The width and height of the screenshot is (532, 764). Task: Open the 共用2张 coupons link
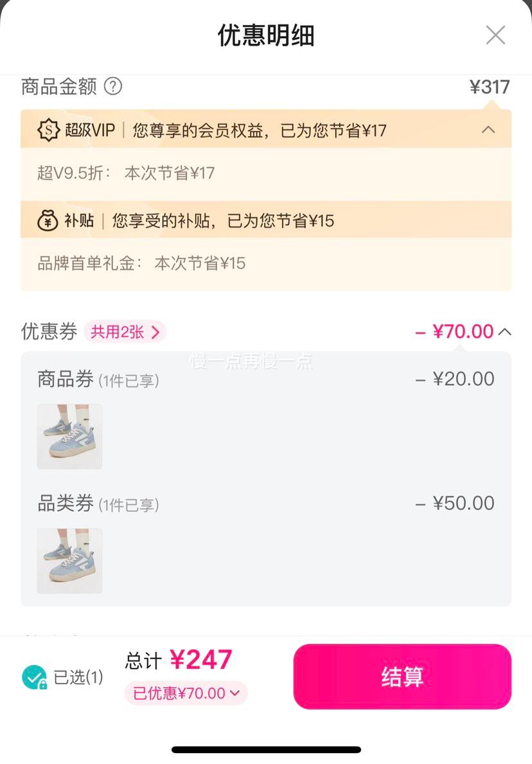coord(125,332)
